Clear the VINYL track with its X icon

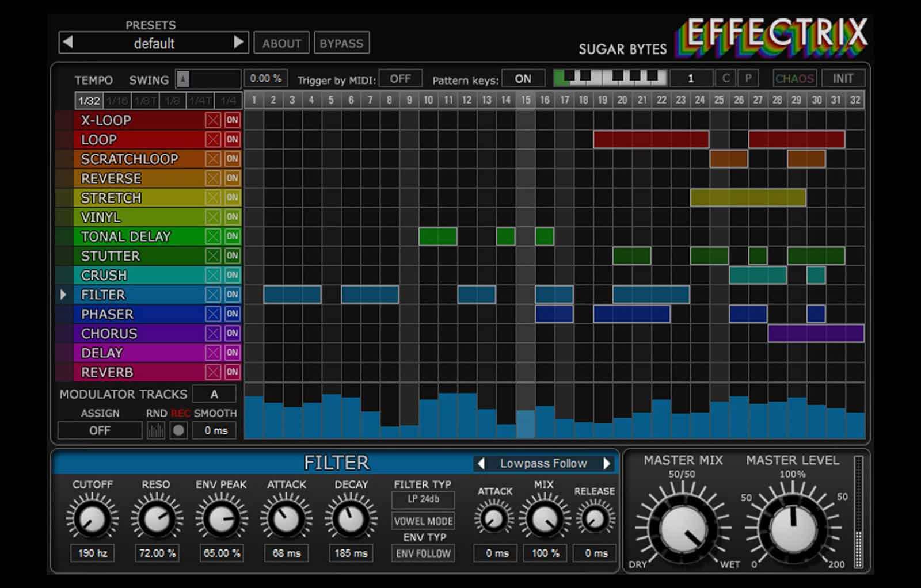213,217
